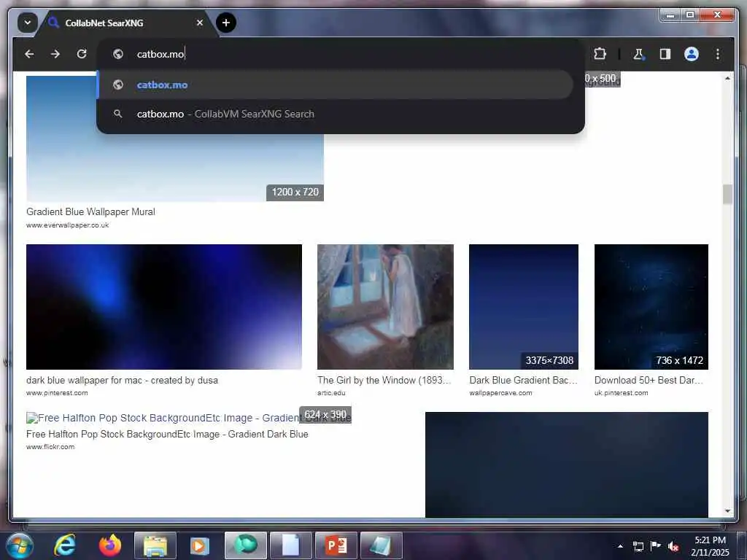Go back to the previous page
747x560 pixels.
click(x=29, y=54)
